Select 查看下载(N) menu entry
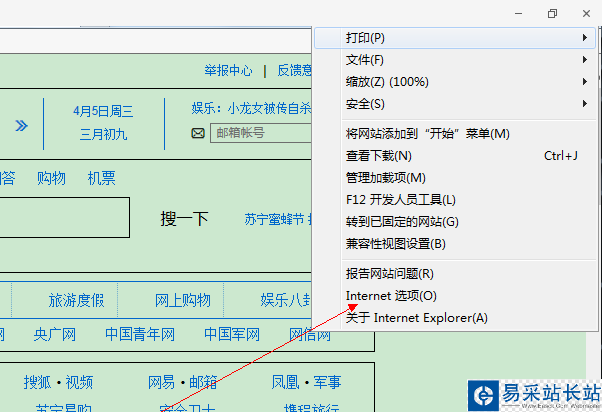Screen dimensions: 602x412 tap(455, 156)
